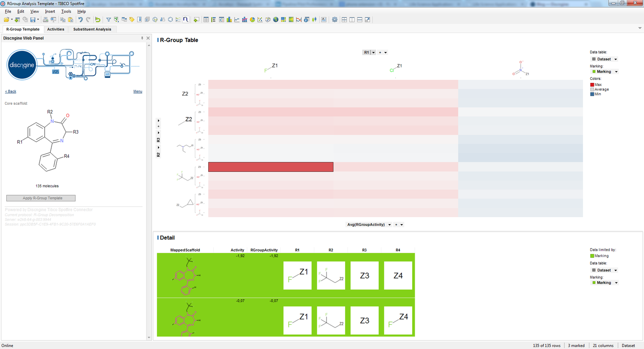Viewport: 644px width, 349px height.
Task: Open file using the folder icon
Action: coord(6,20)
